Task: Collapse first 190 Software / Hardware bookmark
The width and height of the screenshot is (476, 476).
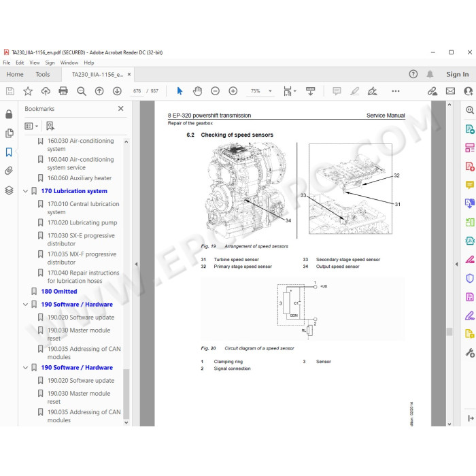Action: [x=26, y=305]
